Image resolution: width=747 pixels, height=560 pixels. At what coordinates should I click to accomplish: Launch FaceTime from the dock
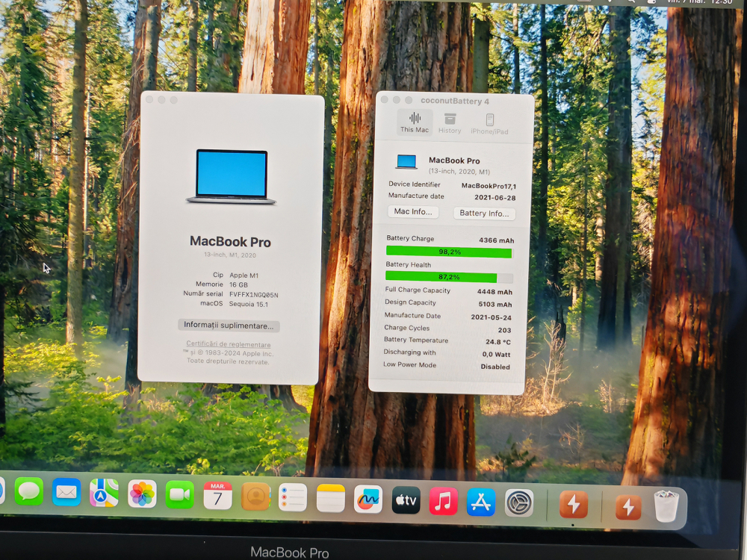(x=179, y=495)
